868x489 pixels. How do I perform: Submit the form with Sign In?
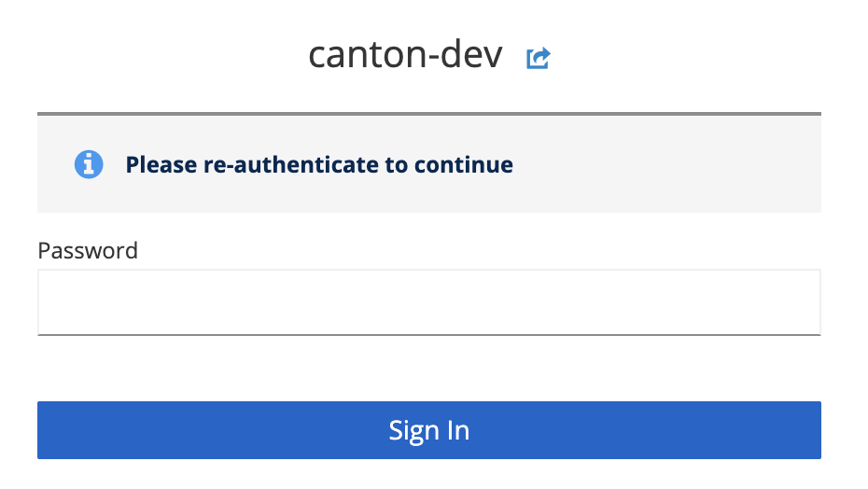click(428, 430)
